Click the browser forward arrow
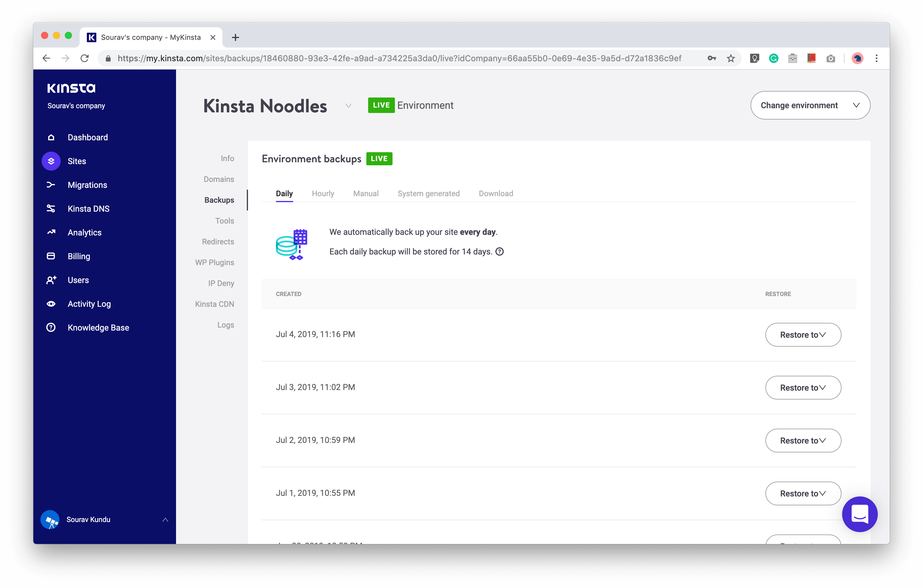 click(x=65, y=58)
